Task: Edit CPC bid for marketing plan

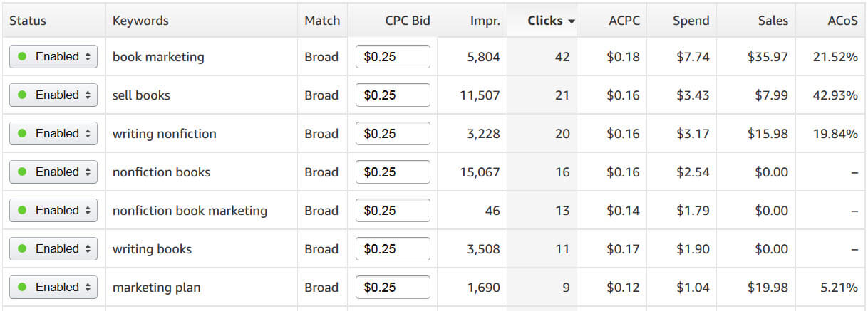Action: coord(393,288)
